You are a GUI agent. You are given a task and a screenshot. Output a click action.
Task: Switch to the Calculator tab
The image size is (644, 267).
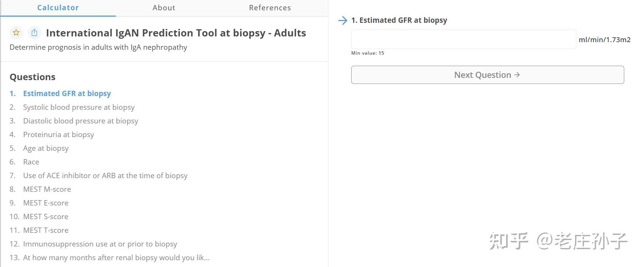[x=58, y=8]
